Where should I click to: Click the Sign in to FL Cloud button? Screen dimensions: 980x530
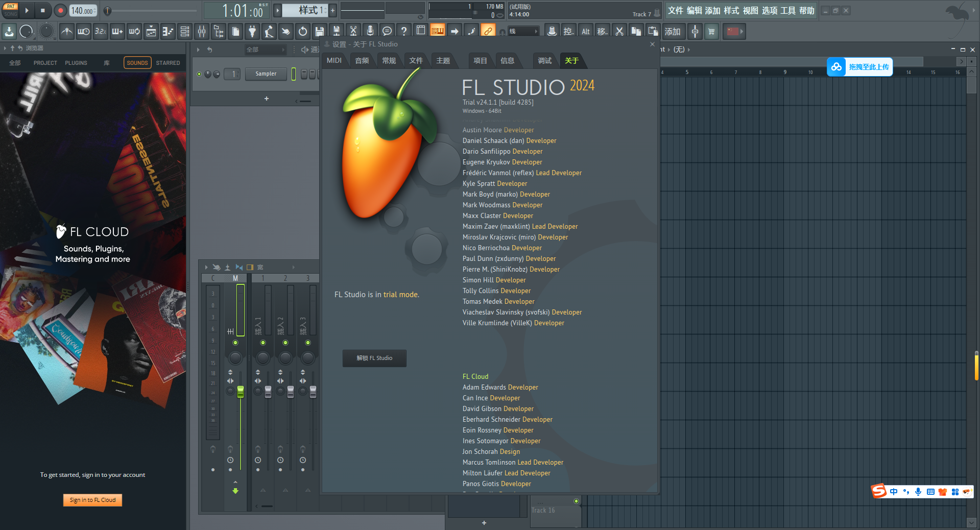point(92,500)
